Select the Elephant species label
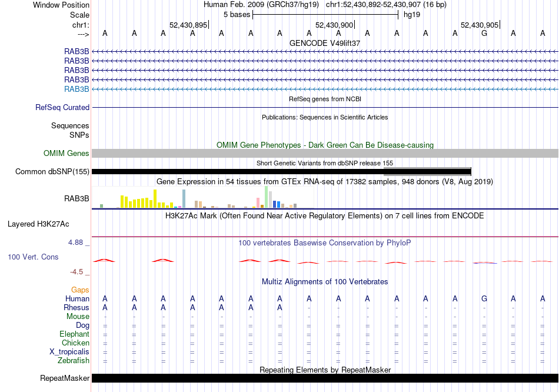Viewport: 559px width, 392px height. (x=74, y=334)
